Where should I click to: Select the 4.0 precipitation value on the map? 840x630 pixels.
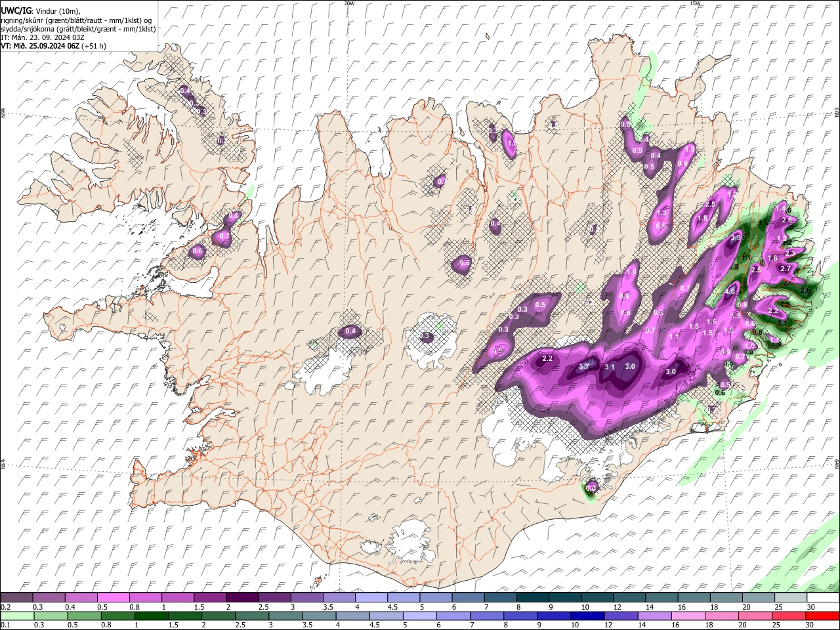(730, 292)
